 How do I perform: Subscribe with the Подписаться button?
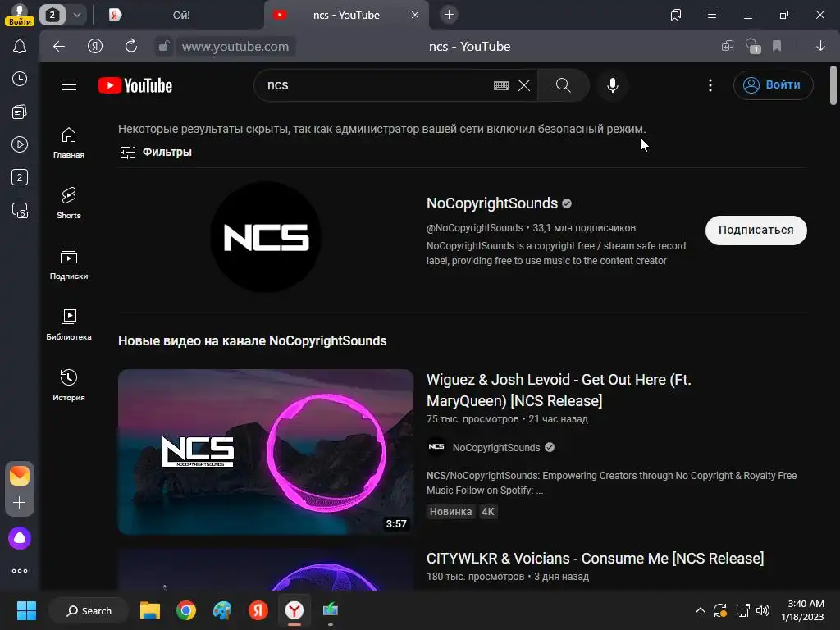[x=756, y=231]
